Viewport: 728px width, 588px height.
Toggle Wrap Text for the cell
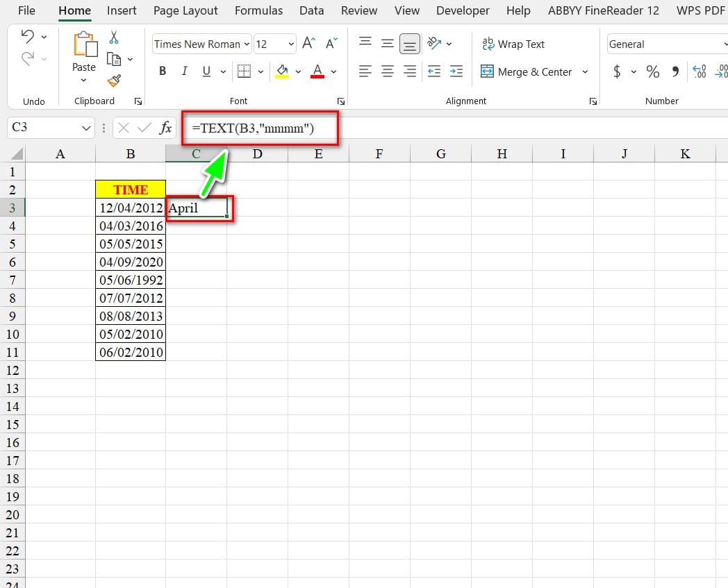pos(513,44)
